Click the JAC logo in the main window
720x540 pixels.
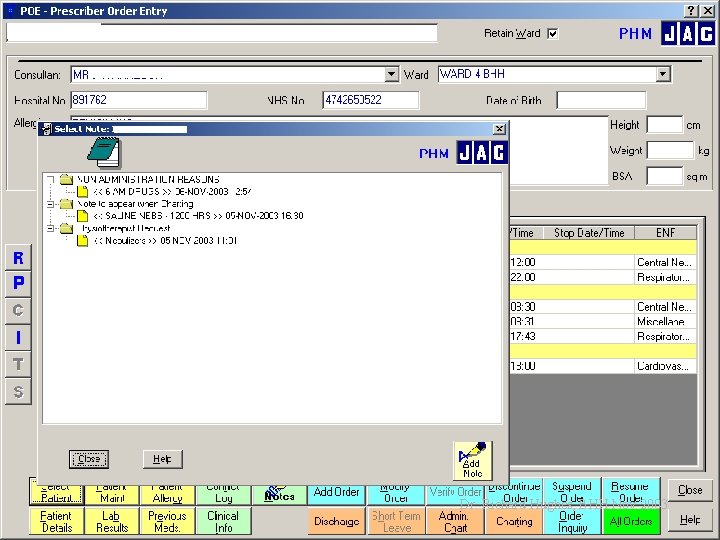pos(687,34)
